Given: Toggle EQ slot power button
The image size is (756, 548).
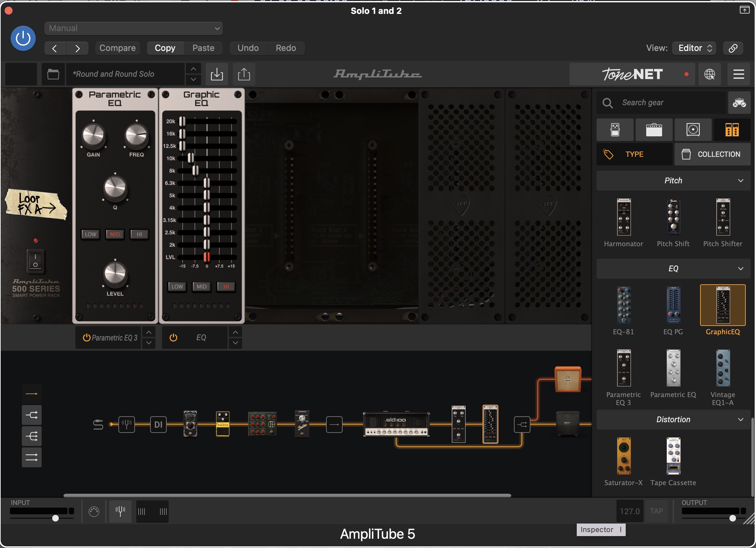Looking at the screenshot, I should click(x=173, y=338).
